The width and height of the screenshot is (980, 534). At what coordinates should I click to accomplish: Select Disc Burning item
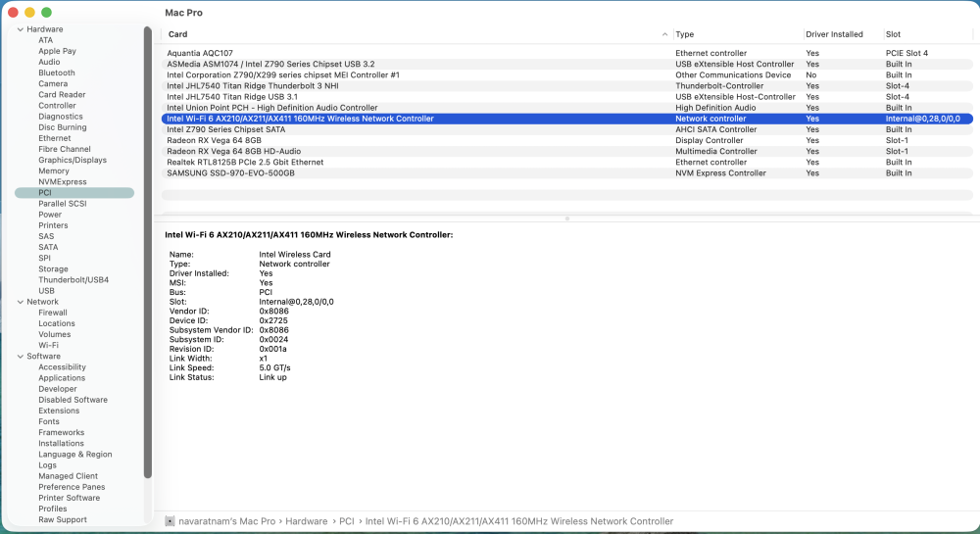[63, 127]
